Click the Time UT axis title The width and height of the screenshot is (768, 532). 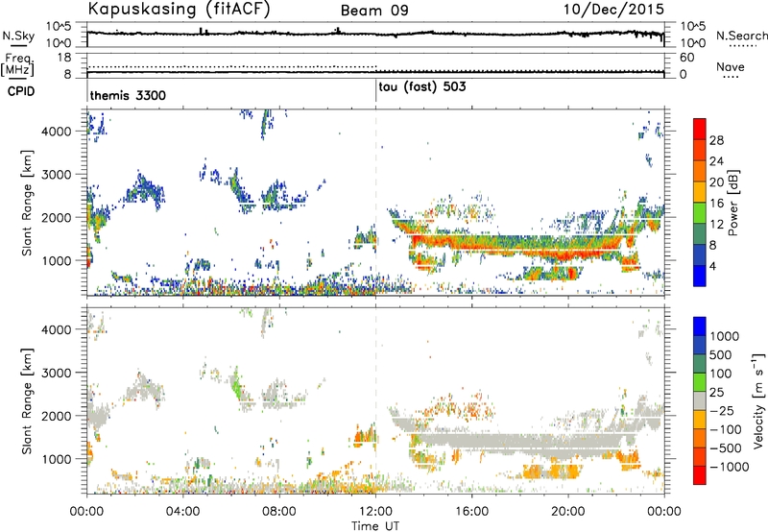(x=375, y=526)
